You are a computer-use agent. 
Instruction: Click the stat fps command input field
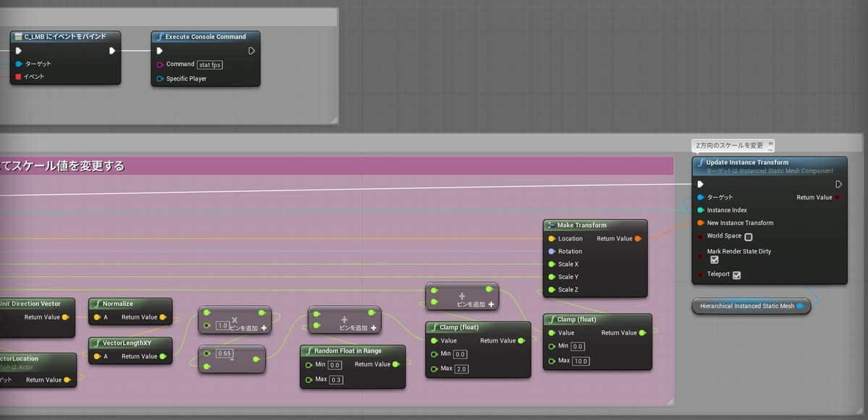pyautogui.click(x=209, y=64)
